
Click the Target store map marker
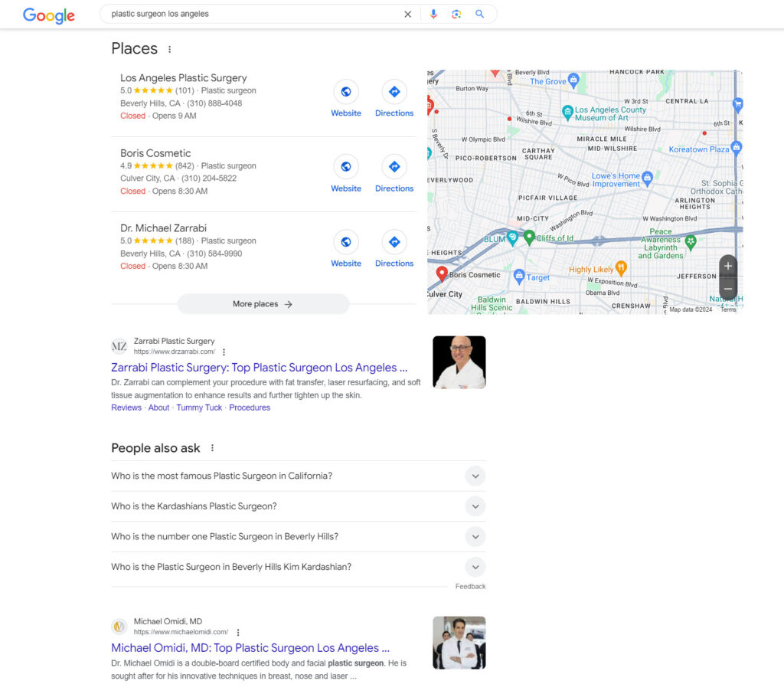(x=519, y=276)
